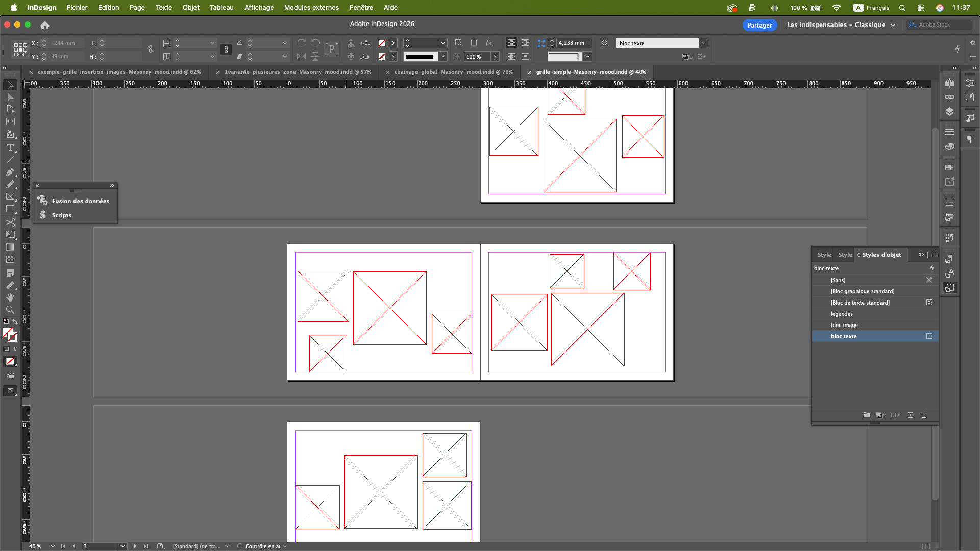The height and width of the screenshot is (551, 980).
Task: Create new object style in panel
Action: point(910,415)
